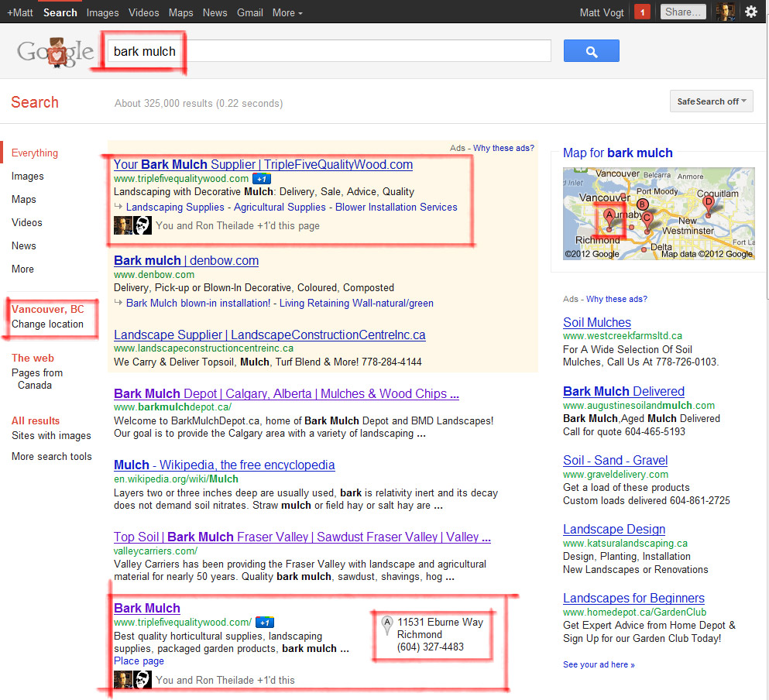Click map pin B in the map

[x=642, y=206]
